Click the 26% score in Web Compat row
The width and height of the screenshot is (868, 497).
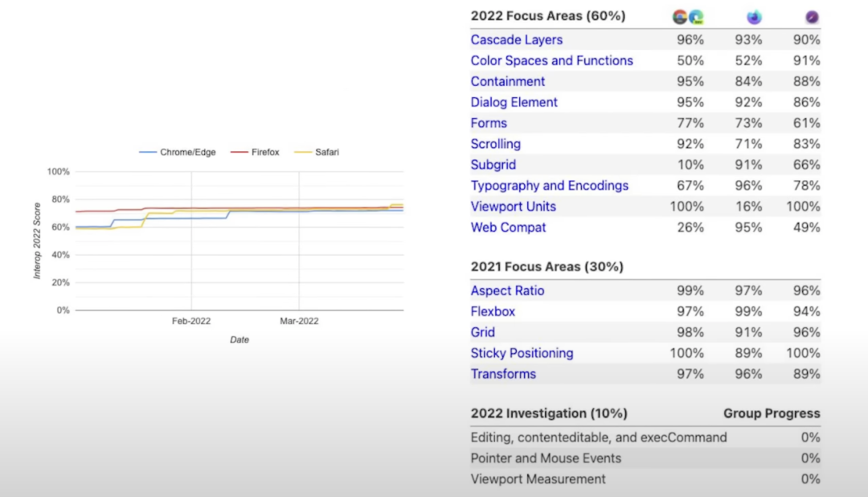(x=690, y=228)
